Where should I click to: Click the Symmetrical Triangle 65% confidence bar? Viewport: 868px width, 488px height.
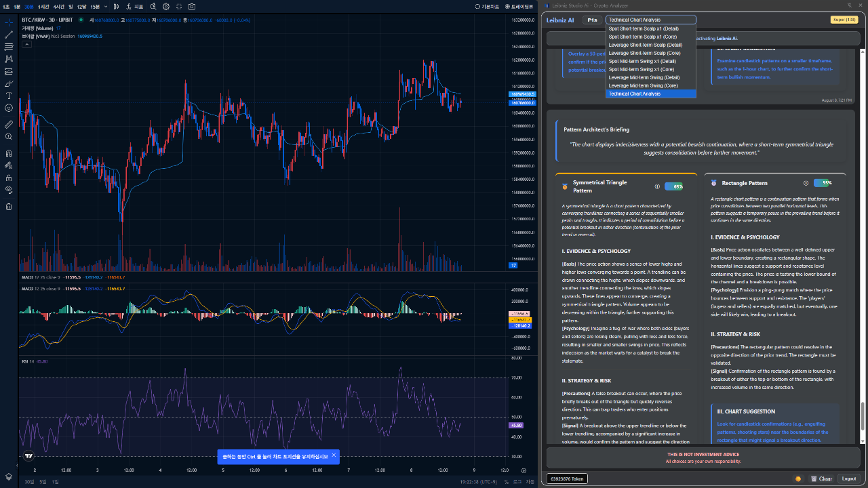(673, 186)
